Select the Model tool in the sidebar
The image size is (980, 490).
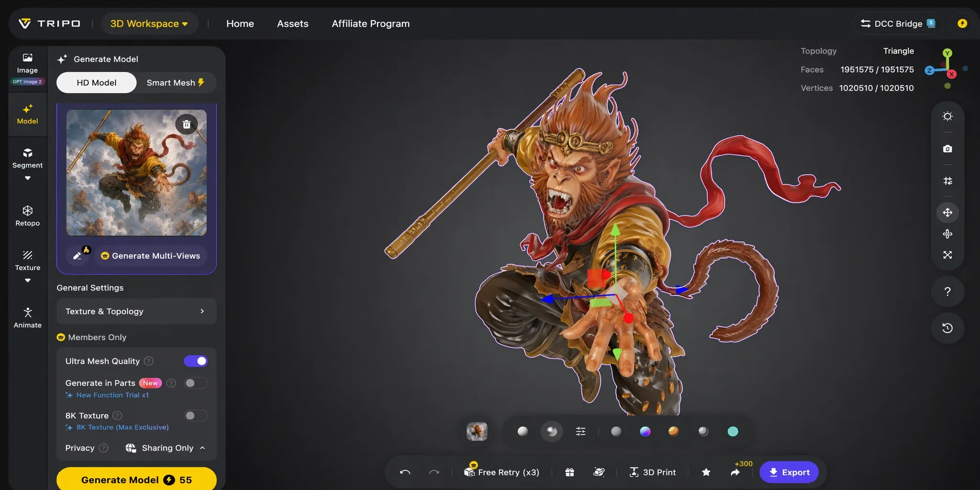(27, 114)
